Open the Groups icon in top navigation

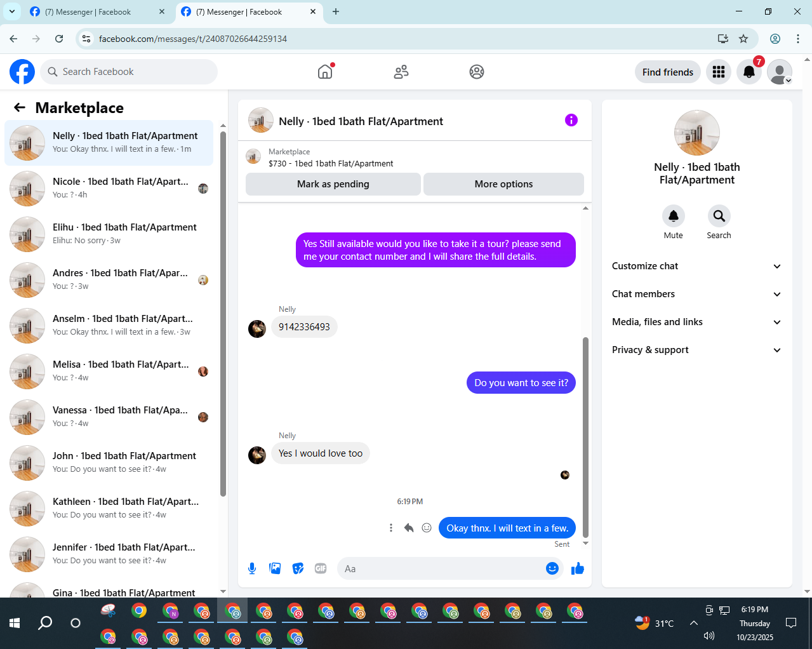477,72
